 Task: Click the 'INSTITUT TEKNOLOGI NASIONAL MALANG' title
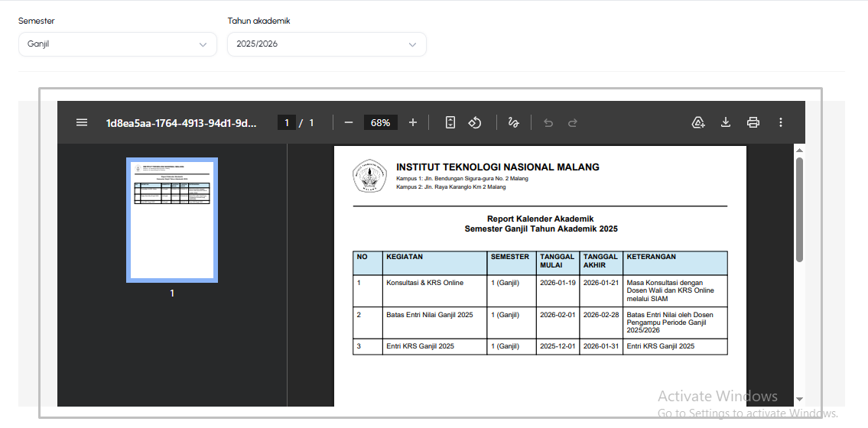tap(498, 167)
